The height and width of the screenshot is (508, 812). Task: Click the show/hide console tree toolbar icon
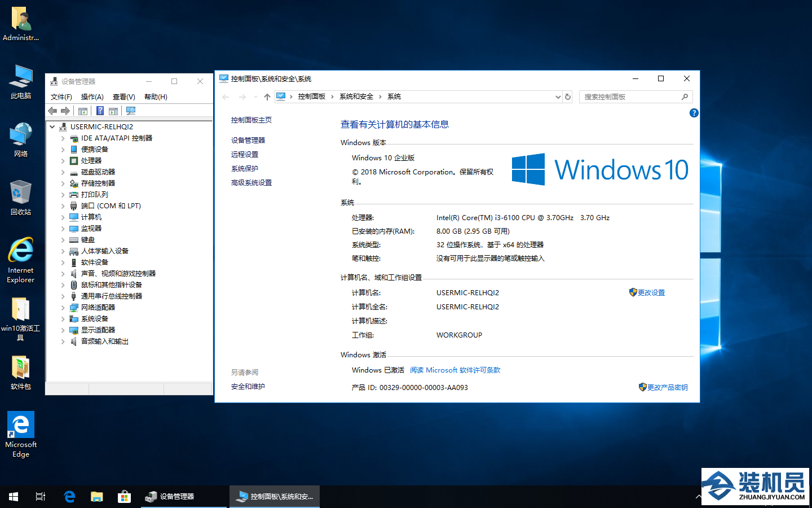coord(83,111)
